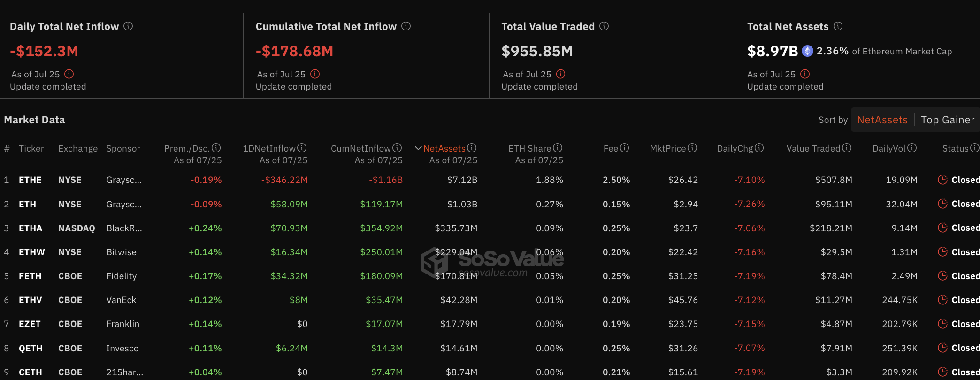Click the closed-market clock icon in ETHE row
This screenshot has height=380, width=980.
click(x=942, y=180)
